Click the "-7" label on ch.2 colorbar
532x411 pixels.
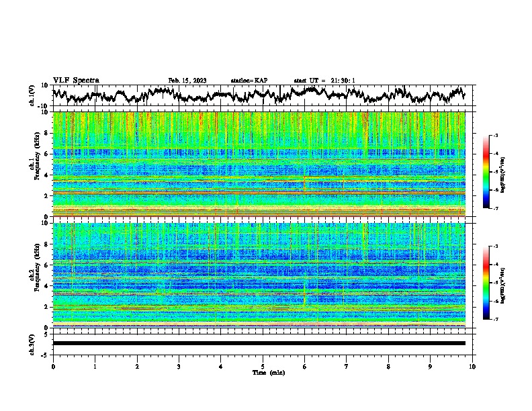(495, 319)
